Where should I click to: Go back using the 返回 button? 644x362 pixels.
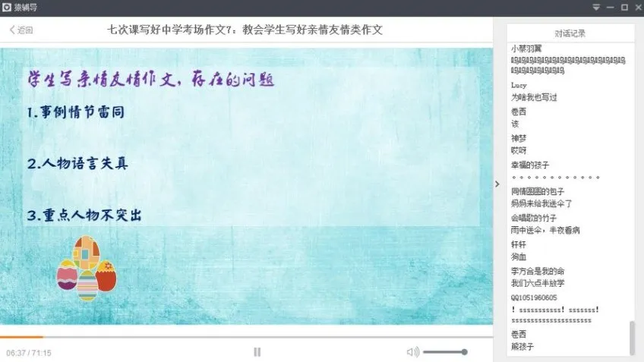pos(21,30)
